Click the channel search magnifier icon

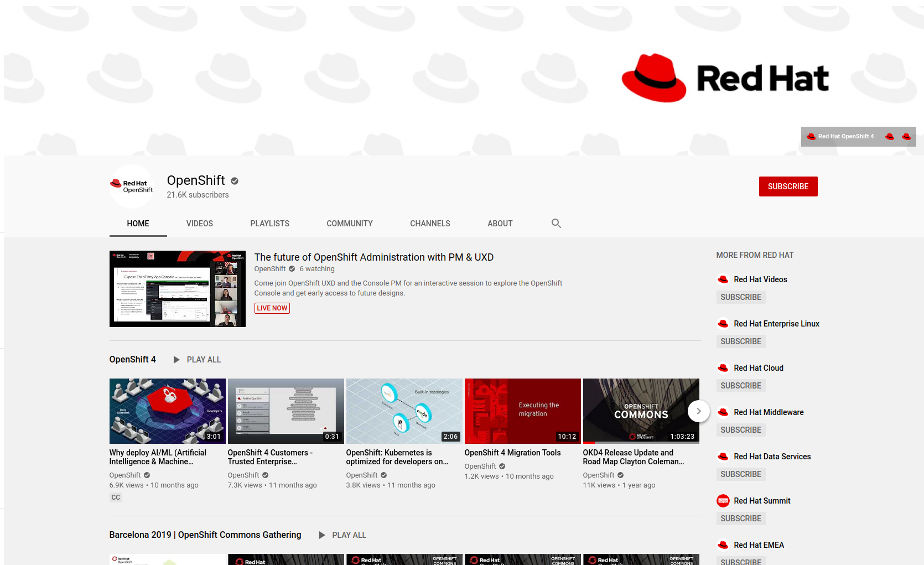point(556,224)
